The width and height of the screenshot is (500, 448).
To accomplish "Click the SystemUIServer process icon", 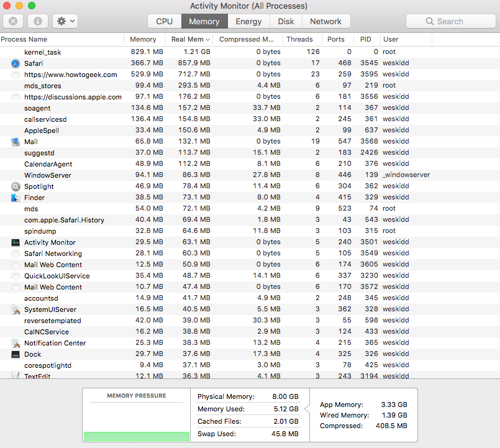I will tap(16, 309).
